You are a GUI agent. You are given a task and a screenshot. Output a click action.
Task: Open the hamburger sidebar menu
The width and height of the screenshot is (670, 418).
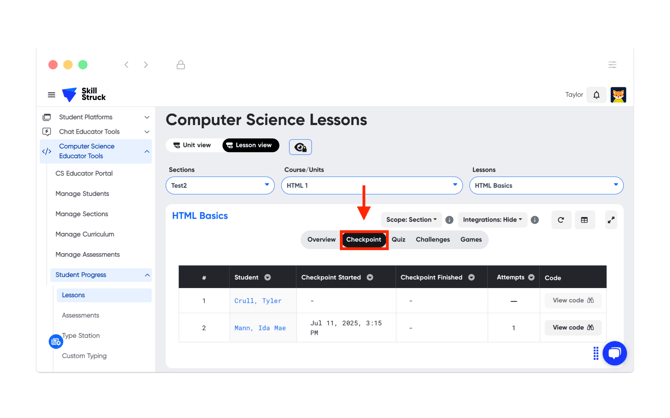click(51, 95)
